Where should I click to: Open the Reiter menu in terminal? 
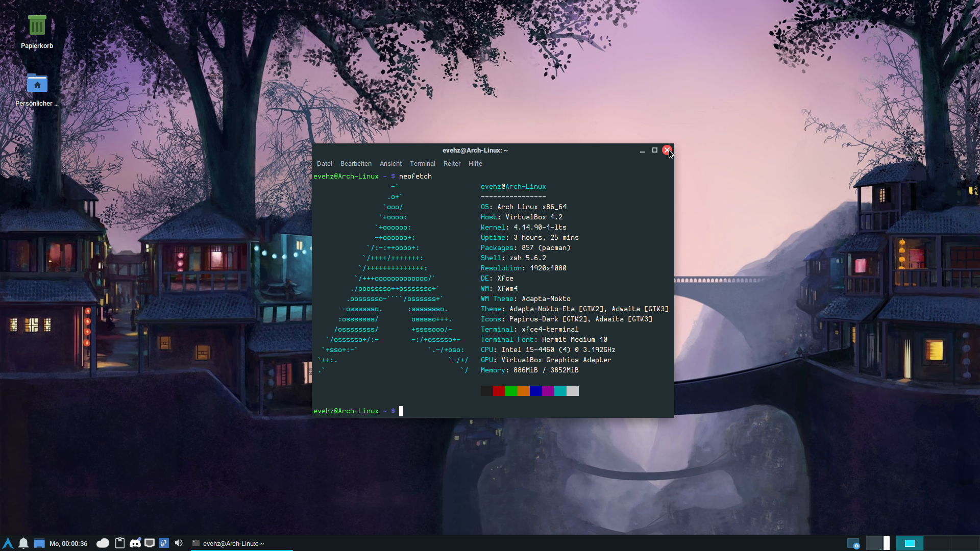point(452,164)
